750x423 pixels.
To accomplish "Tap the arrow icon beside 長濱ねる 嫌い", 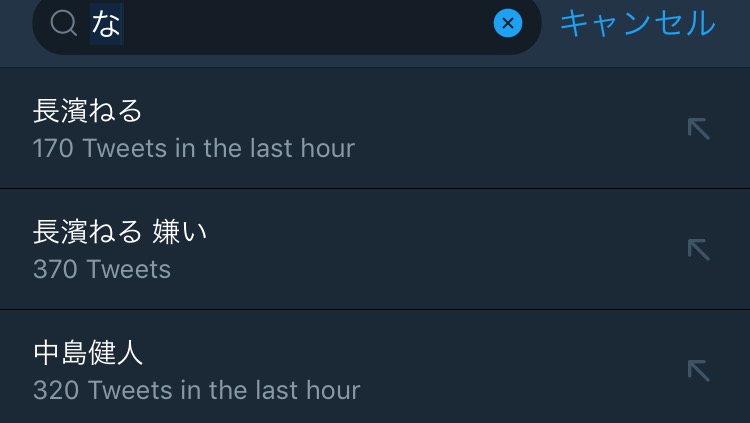I will (x=698, y=249).
